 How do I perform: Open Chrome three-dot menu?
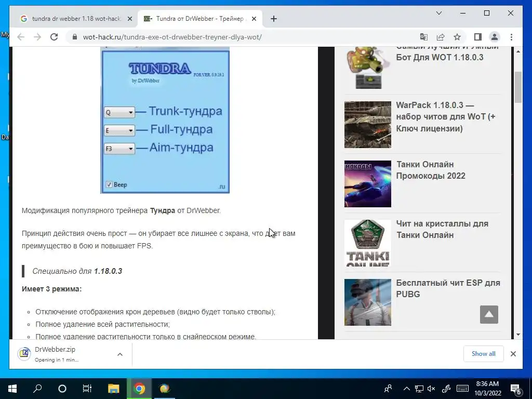tap(511, 37)
